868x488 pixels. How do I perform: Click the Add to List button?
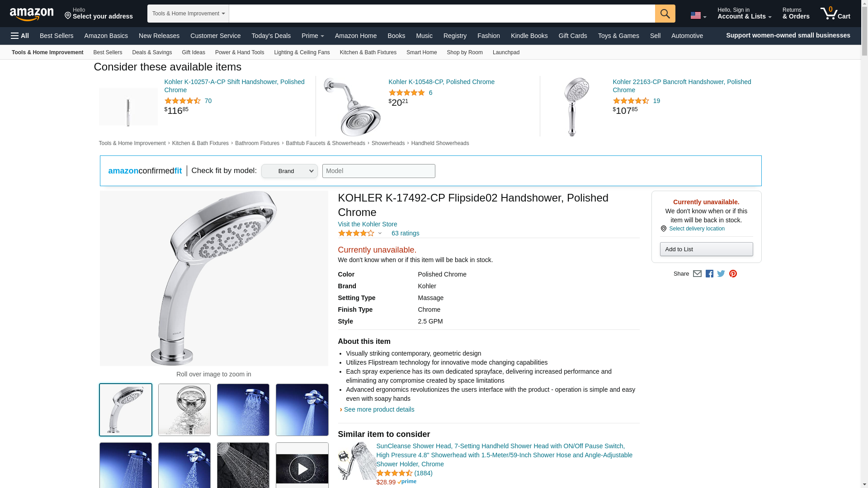(706, 249)
